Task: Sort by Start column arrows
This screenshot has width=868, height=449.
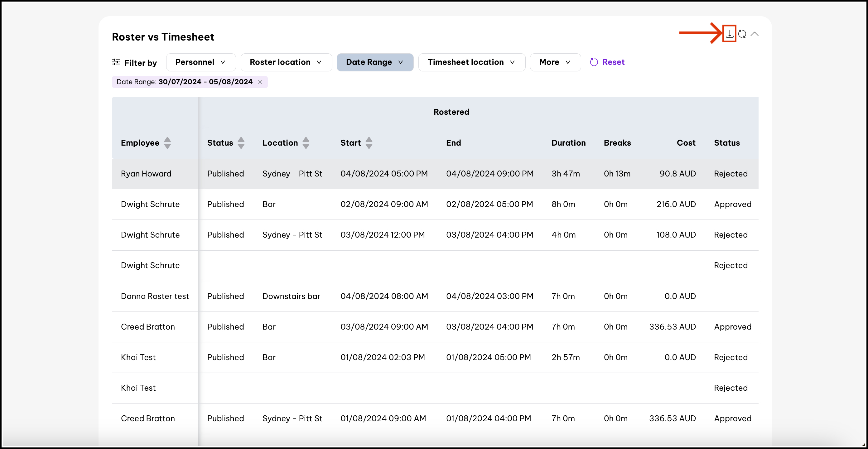Action: 369,142
